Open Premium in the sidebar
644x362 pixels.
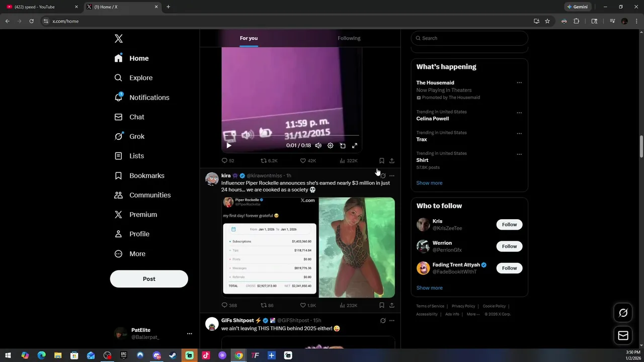tap(136, 214)
